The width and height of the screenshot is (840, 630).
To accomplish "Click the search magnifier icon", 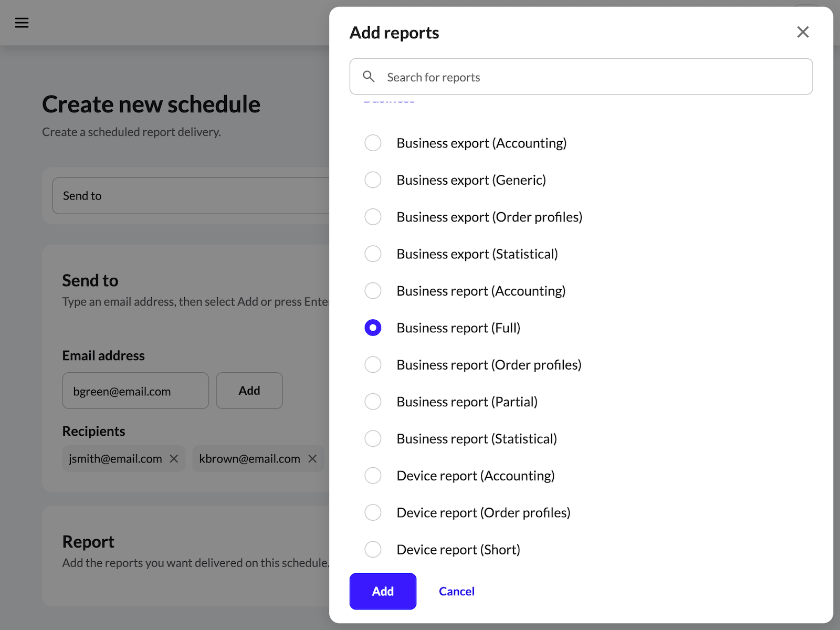I will [369, 77].
